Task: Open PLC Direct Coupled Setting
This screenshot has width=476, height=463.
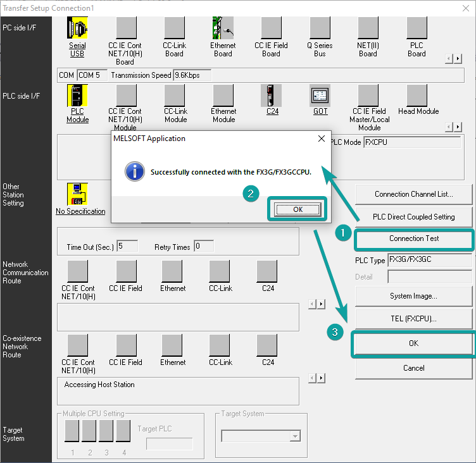Action: pyautogui.click(x=414, y=216)
